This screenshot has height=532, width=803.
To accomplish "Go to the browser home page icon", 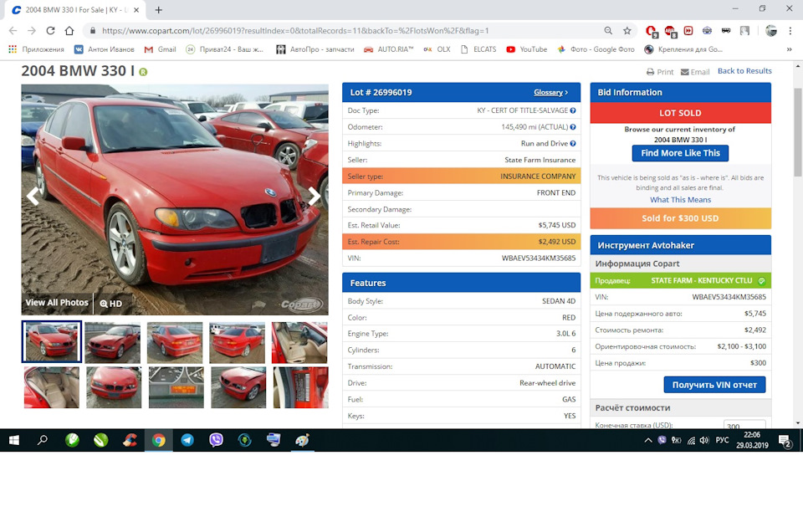I will 69,31.
